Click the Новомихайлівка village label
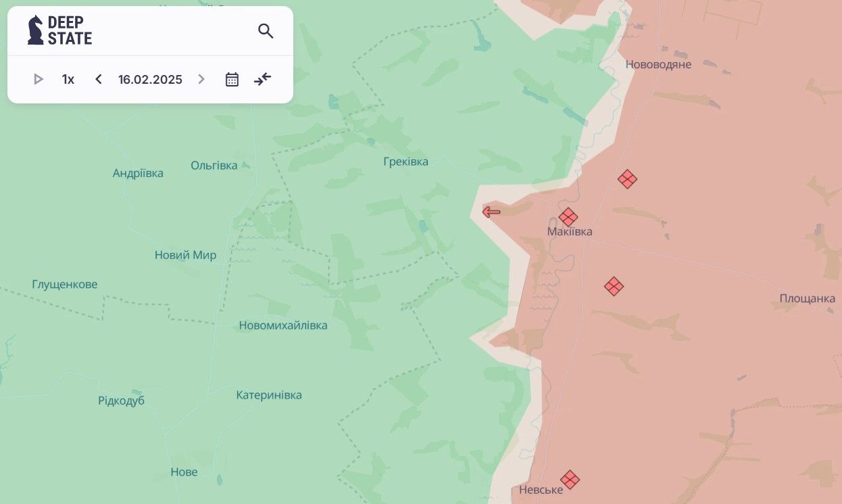The image size is (842, 504). pos(283,326)
